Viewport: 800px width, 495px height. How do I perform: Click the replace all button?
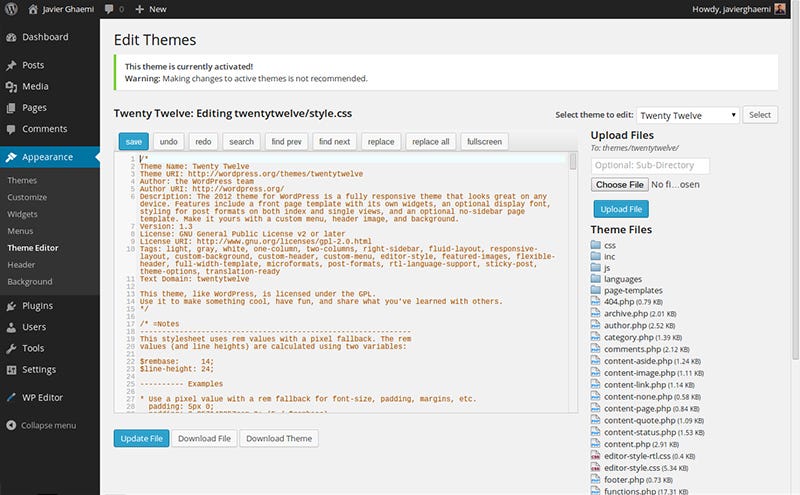coord(431,142)
